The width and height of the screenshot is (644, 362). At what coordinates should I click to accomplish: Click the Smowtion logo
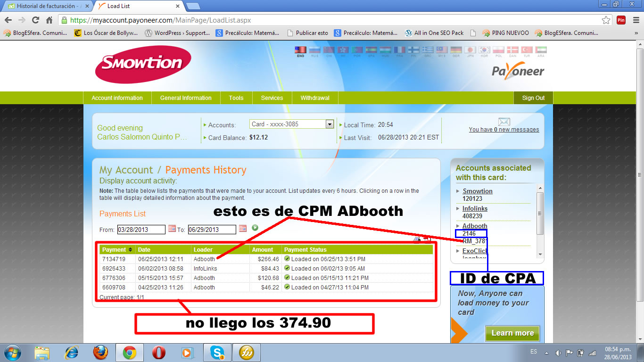(143, 64)
